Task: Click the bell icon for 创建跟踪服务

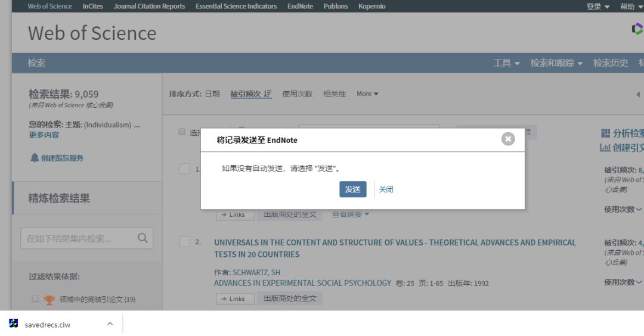Action: (35, 157)
